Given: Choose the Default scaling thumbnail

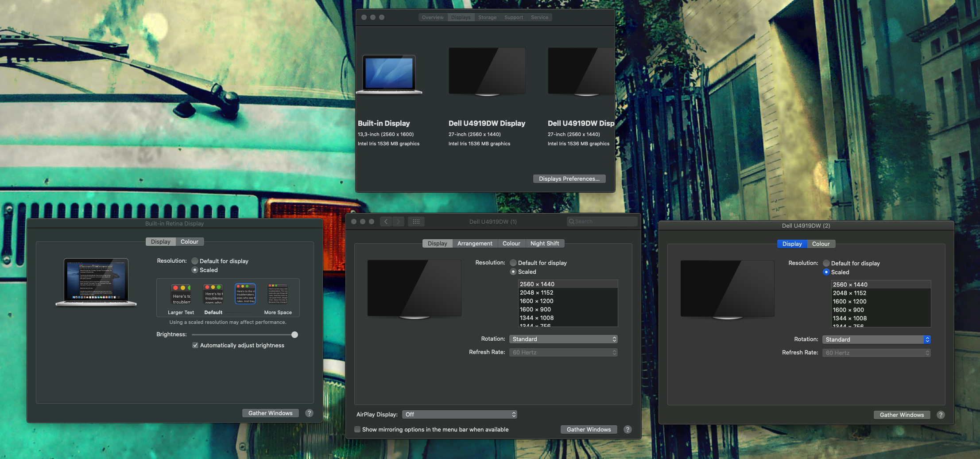Looking at the screenshot, I should pyautogui.click(x=213, y=294).
